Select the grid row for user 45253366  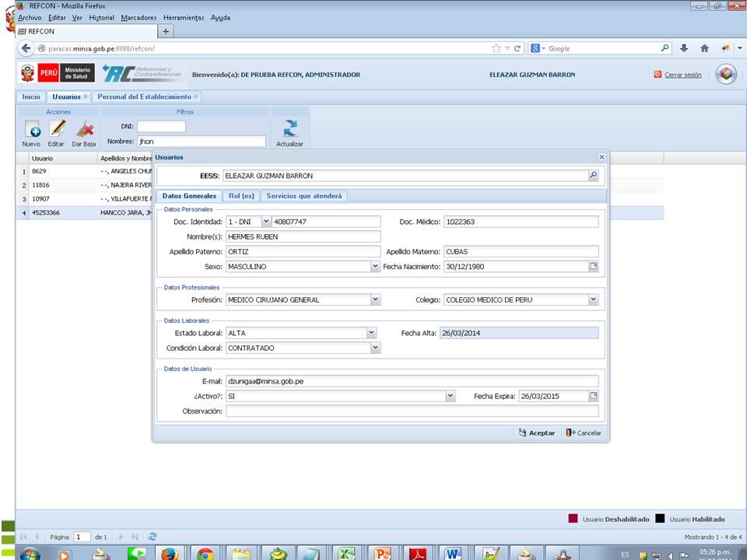click(83, 212)
